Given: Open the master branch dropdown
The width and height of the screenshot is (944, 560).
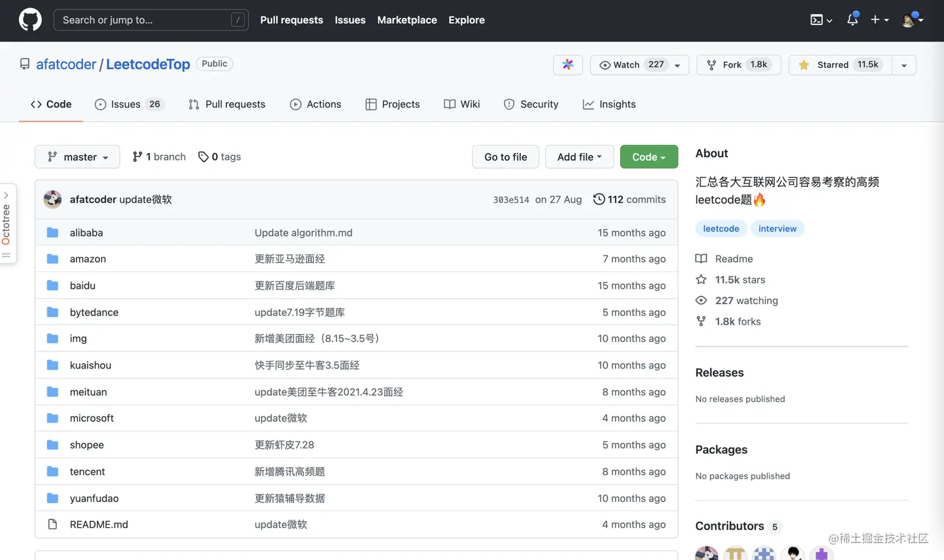Looking at the screenshot, I should (77, 157).
